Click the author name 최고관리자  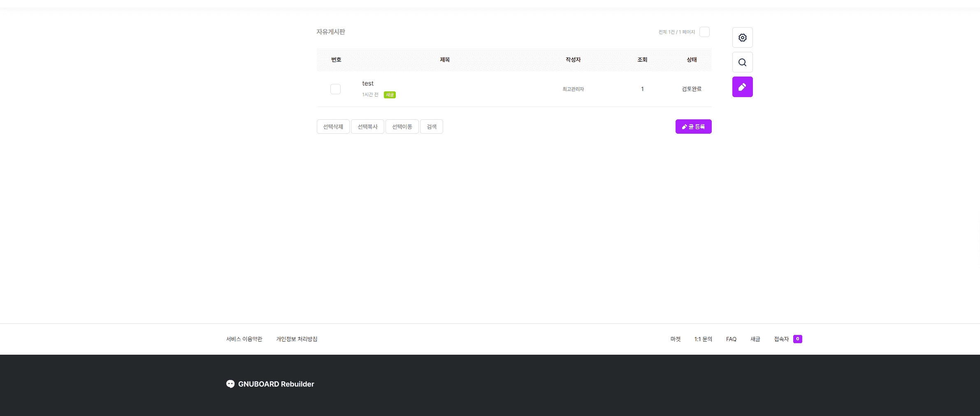tap(573, 89)
